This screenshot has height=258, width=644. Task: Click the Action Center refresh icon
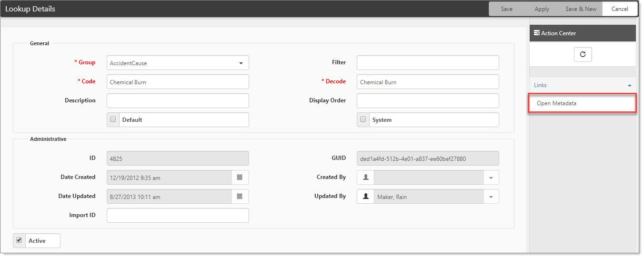tap(583, 54)
